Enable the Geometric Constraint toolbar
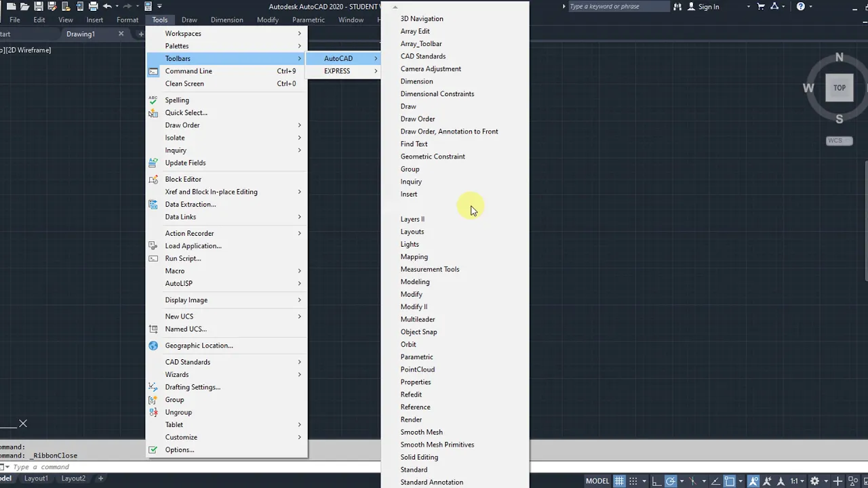This screenshot has width=868, height=488. pyautogui.click(x=454, y=157)
